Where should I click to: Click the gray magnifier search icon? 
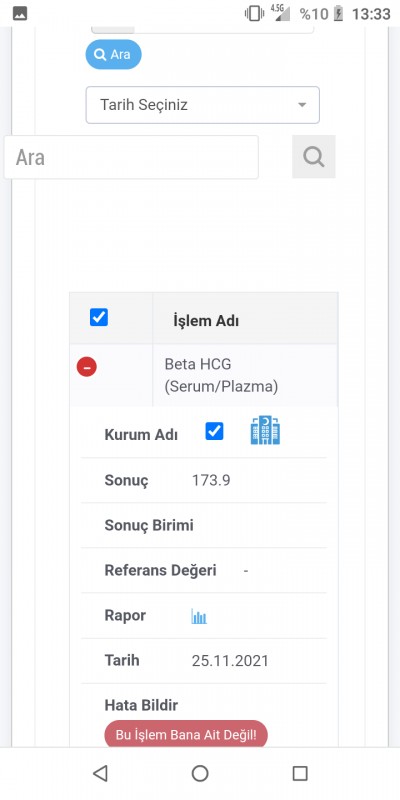(314, 157)
